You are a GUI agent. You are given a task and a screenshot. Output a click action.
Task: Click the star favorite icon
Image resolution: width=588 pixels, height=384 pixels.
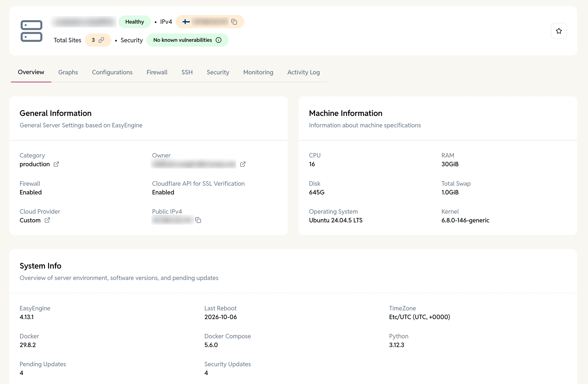(x=559, y=31)
